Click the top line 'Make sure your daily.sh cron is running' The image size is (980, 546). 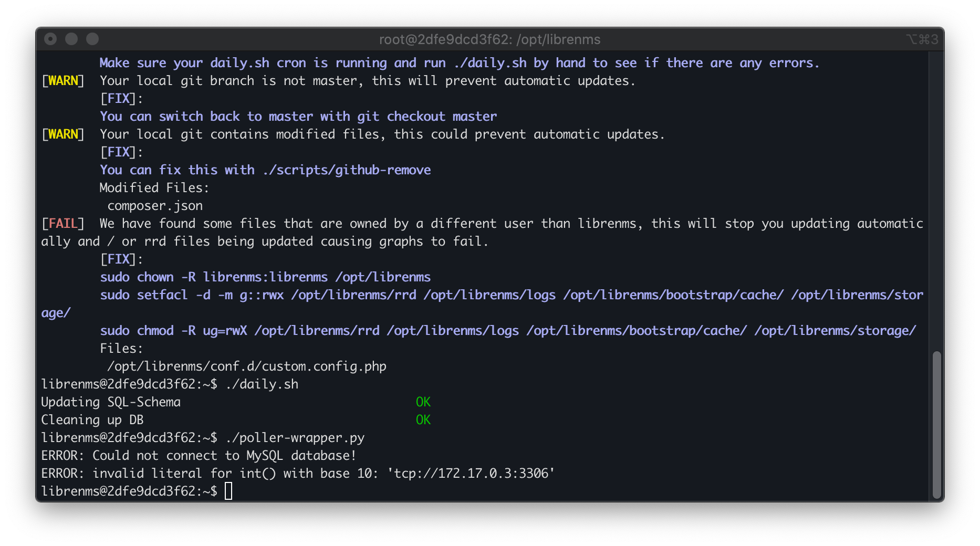(460, 63)
